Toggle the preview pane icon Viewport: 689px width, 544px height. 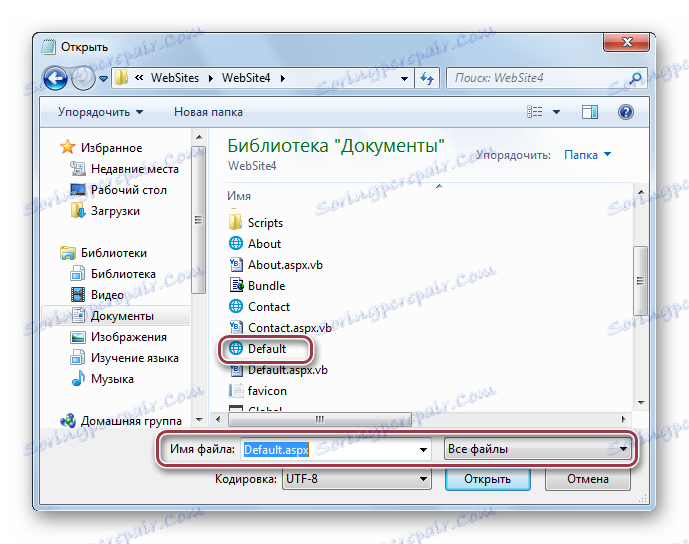click(x=590, y=112)
